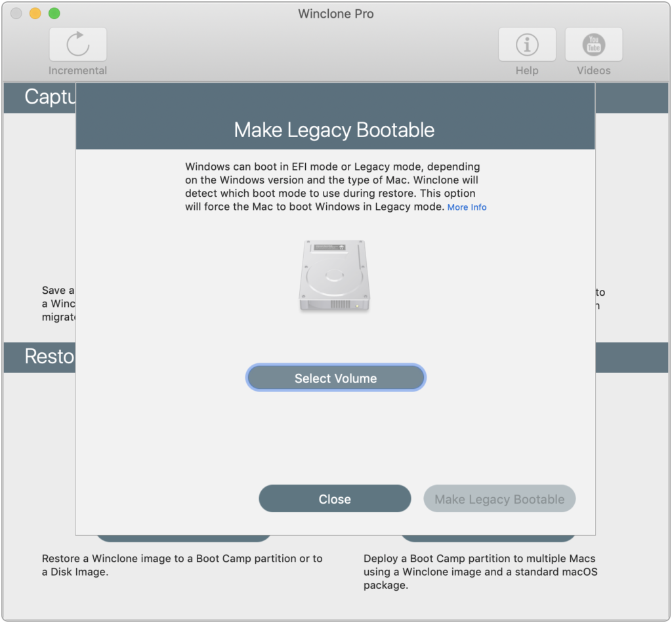Click the Incremental toolbar icon
This screenshot has width=672, height=623.
77,44
